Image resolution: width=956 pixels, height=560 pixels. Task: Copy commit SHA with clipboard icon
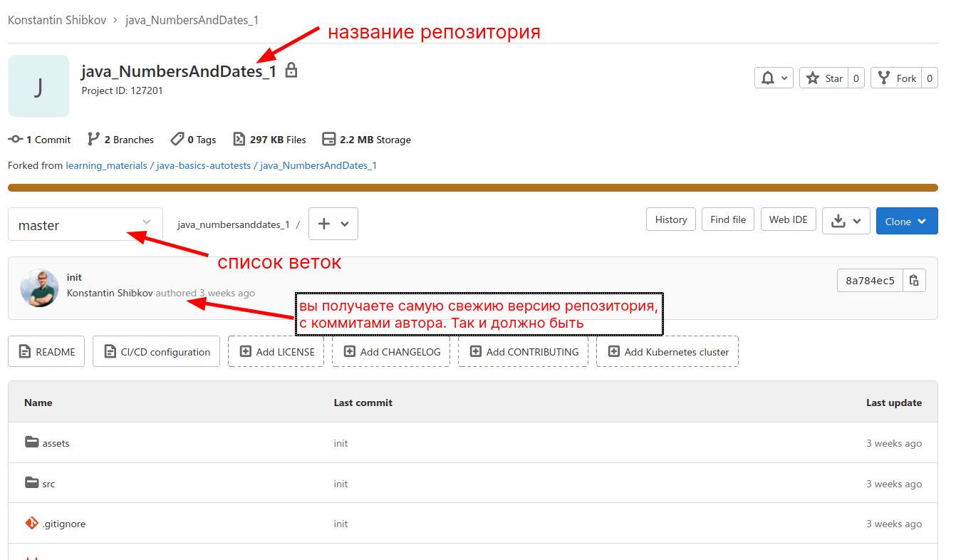click(915, 281)
